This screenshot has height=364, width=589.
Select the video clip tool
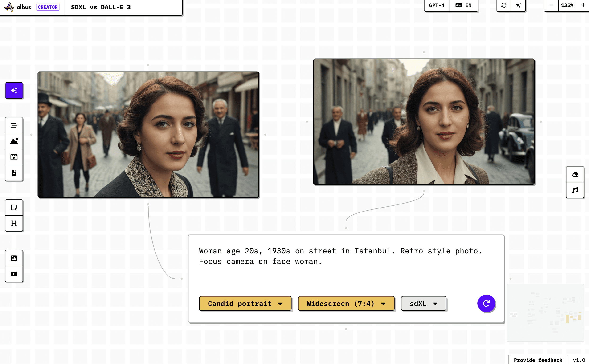pos(14,157)
